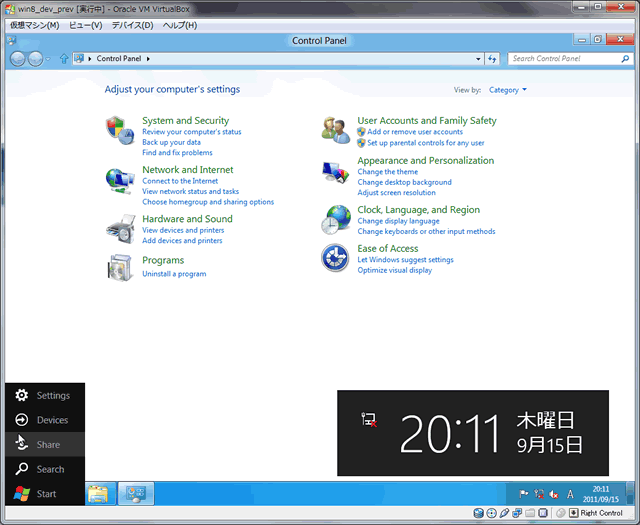The image size is (640, 525).
Task: Open Set up parental controls for any user
Action: pyautogui.click(x=426, y=143)
